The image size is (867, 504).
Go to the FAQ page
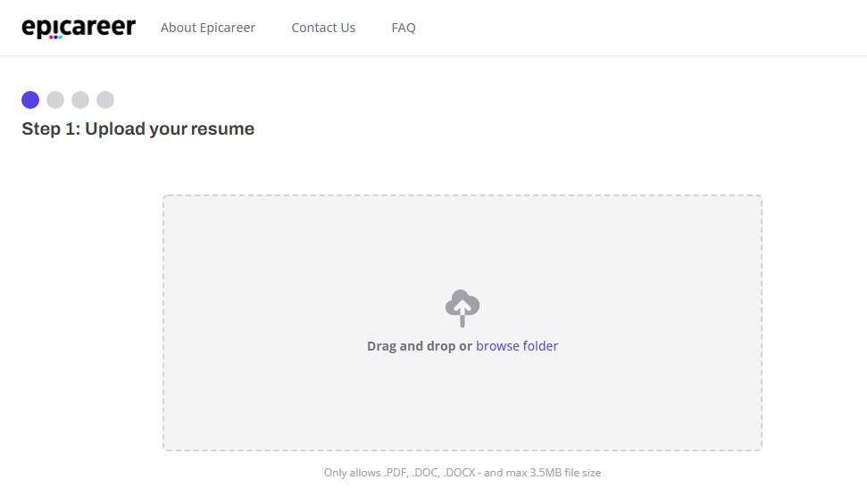404,28
